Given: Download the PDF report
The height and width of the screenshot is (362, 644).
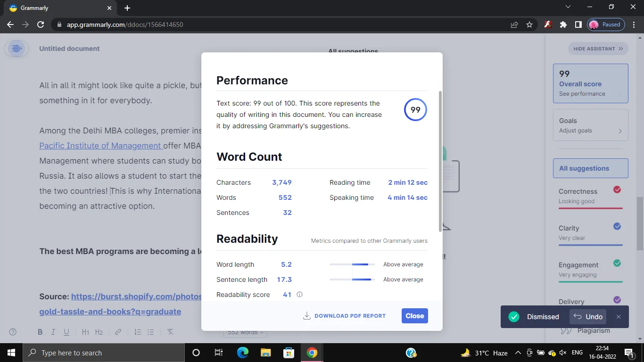Looking at the screenshot, I should point(344,316).
